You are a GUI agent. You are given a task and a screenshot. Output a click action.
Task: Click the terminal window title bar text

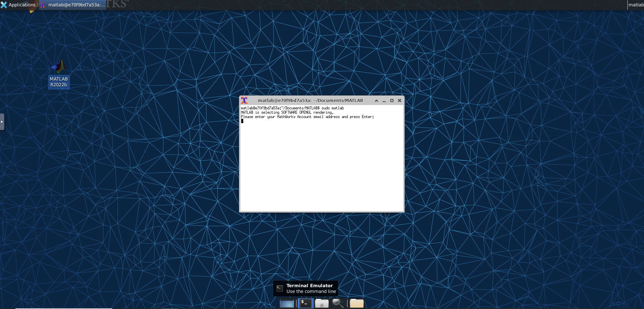click(x=310, y=100)
